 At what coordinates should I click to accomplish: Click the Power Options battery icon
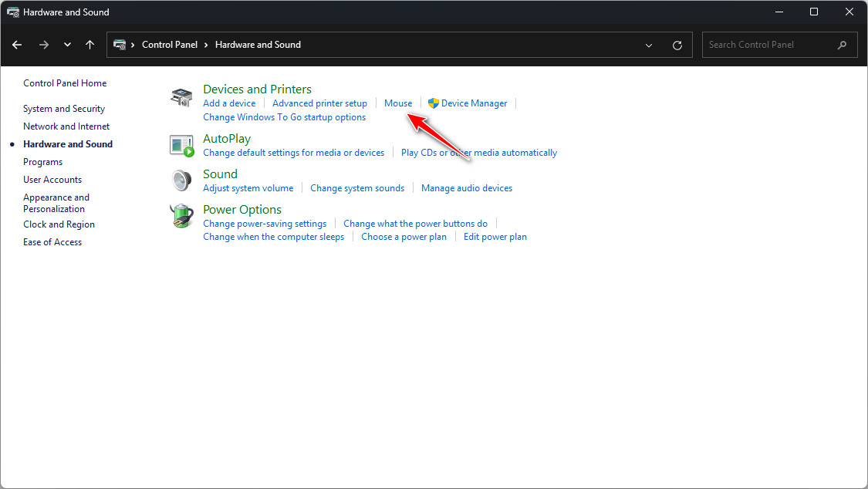[181, 216]
